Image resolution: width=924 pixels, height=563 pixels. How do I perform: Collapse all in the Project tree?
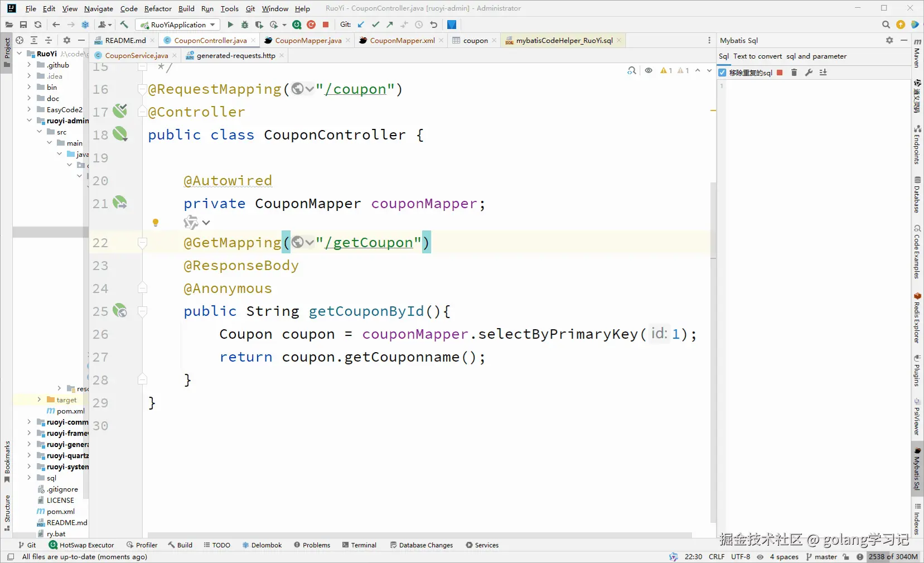click(x=49, y=40)
